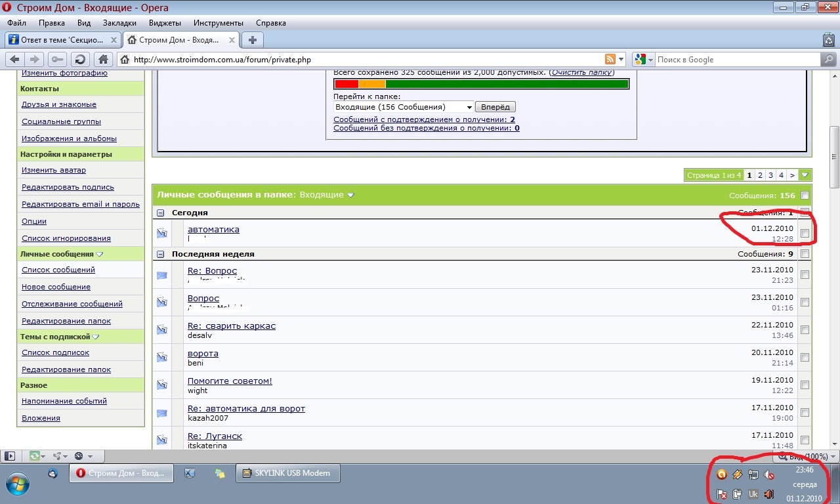Open Windows Start orb

(18, 484)
